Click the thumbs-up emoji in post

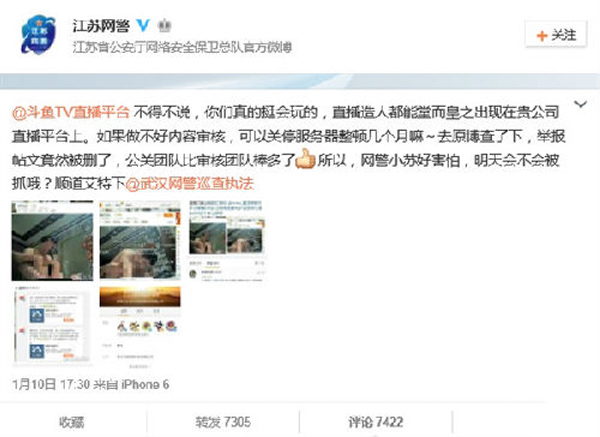click(305, 159)
